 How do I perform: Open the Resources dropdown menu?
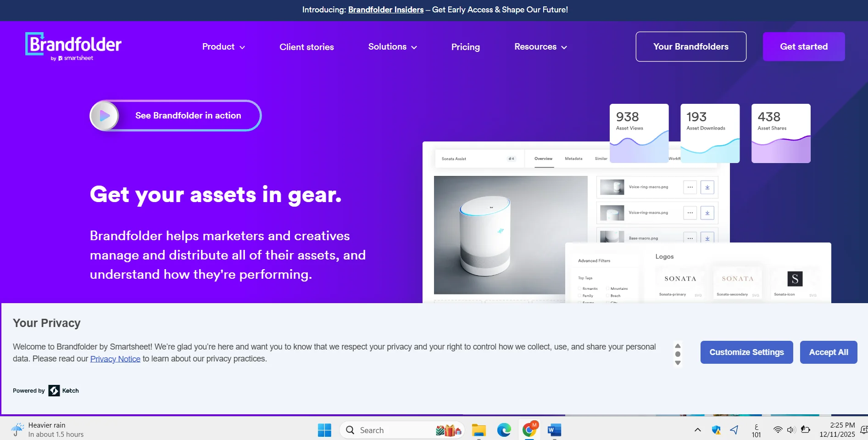pos(540,47)
